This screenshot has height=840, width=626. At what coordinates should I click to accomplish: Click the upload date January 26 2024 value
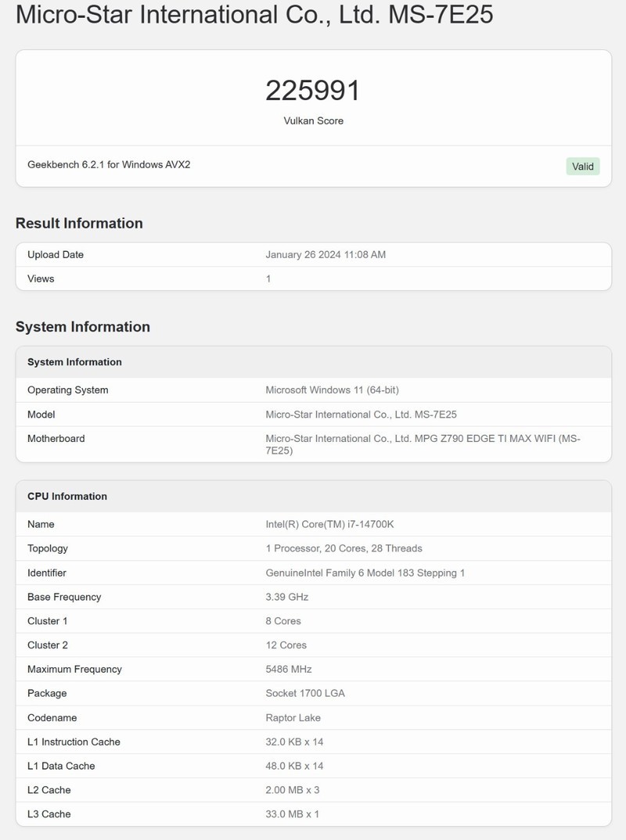click(326, 254)
